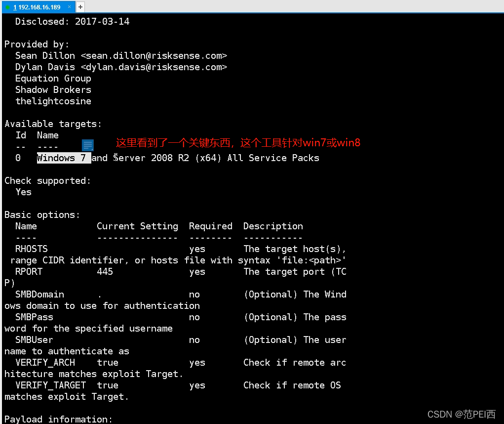Screen dimensions: 504x424
Task: Click the 'Dylan Davis' name text
Action: pos(45,67)
